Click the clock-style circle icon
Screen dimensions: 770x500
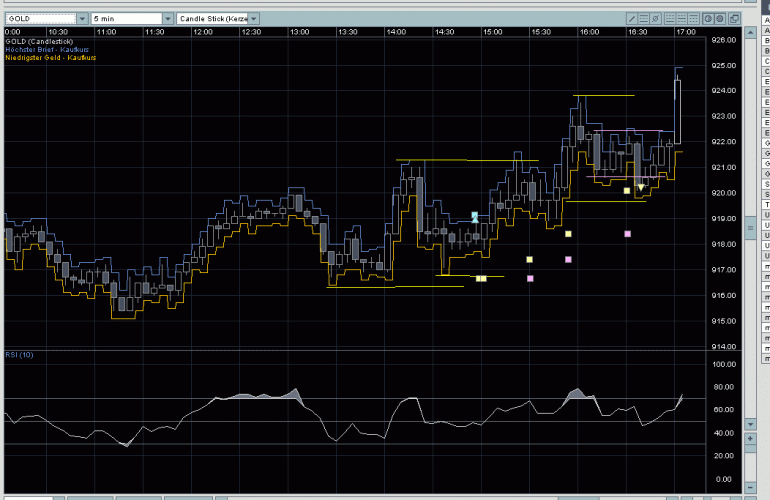707,19
